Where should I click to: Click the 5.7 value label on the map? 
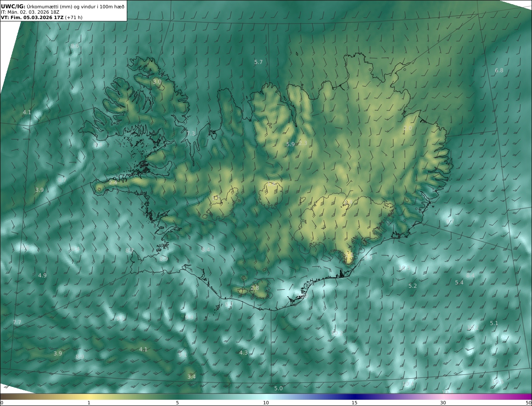(x=259, y=62)
